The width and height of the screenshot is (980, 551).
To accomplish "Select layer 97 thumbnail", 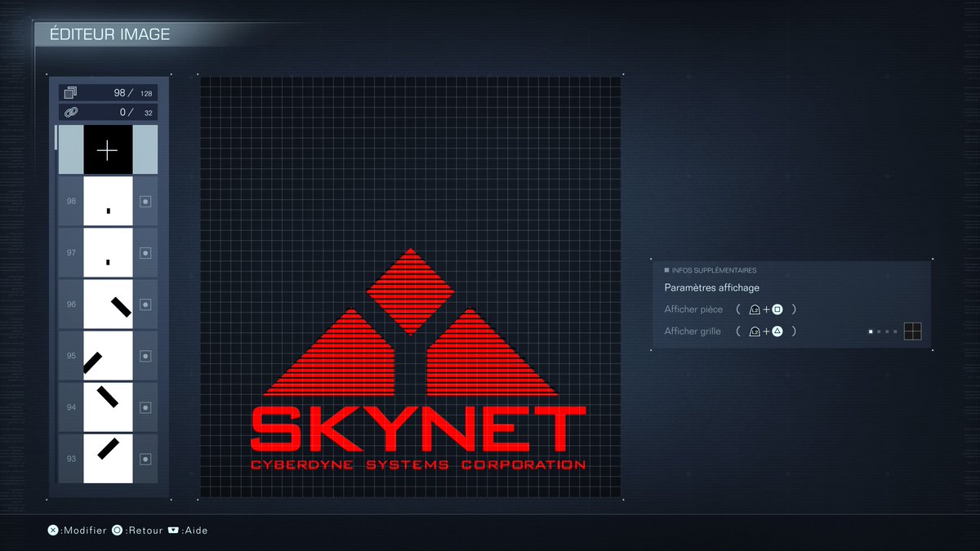I will [x=108, y=253].
